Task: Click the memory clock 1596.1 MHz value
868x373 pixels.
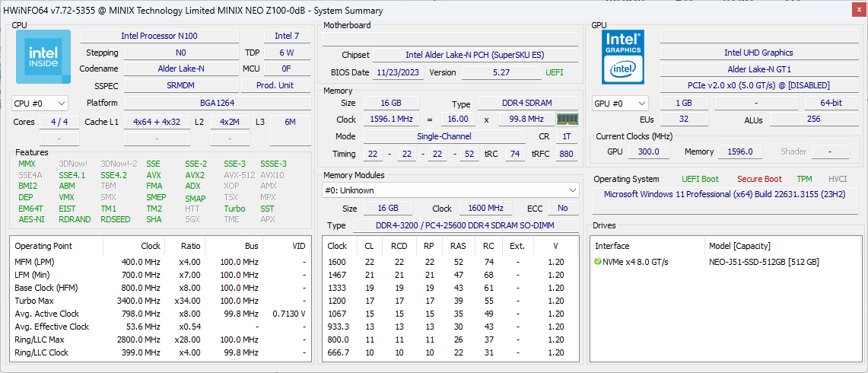Action: [391, 120]
